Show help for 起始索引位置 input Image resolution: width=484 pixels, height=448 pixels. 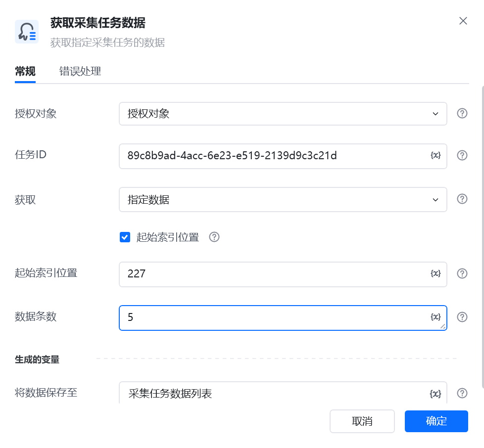click(x=462, y=273)
